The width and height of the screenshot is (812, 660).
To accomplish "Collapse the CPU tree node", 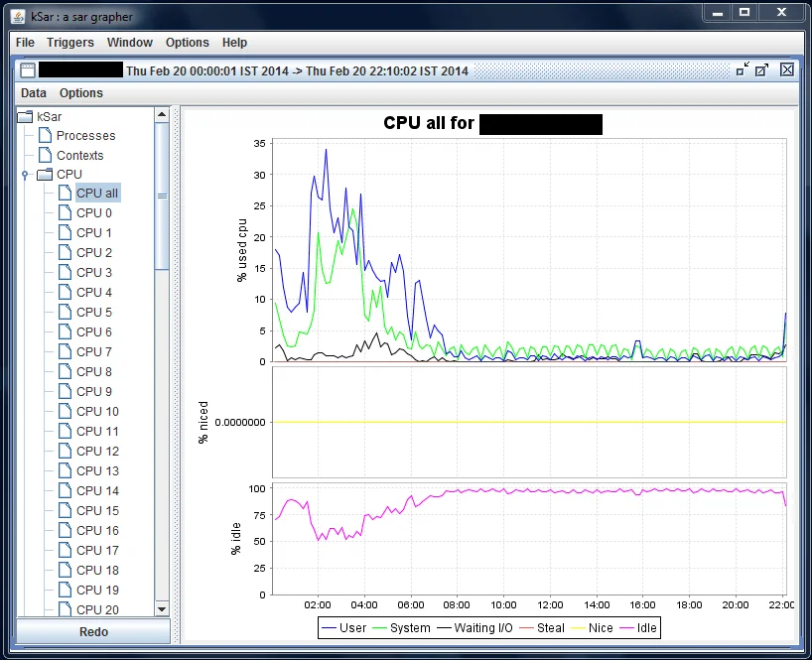I will [25, 175].
